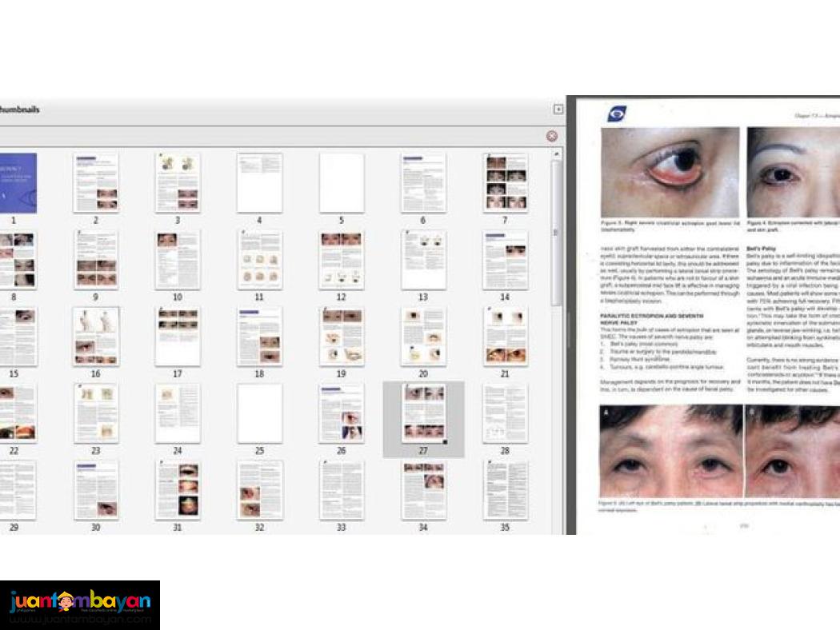Open the page 12 thumbnail

pyautogui.click(x=342, y=260)
